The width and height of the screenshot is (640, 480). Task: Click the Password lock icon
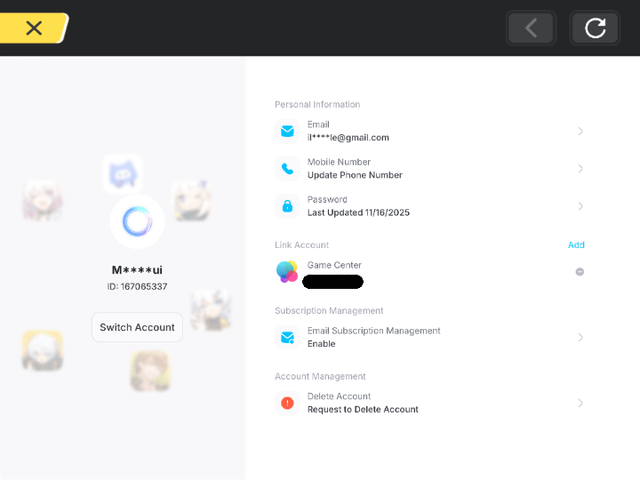pyautogui.click(x=287, y=206)
